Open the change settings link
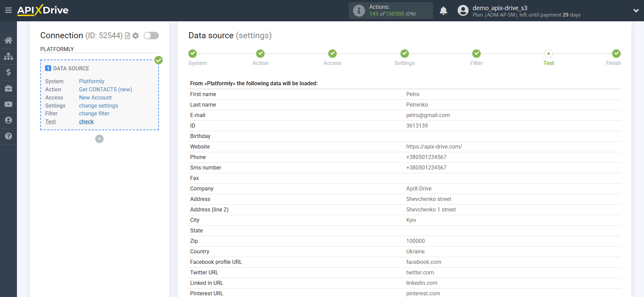The height and width of the screenshot is (297, 644). click(98, 106)
